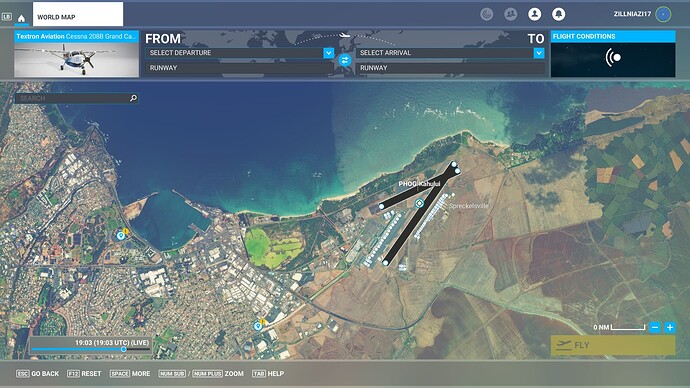Click the achievements icon in top bar
690x388 pixels.
click(487, 14)
